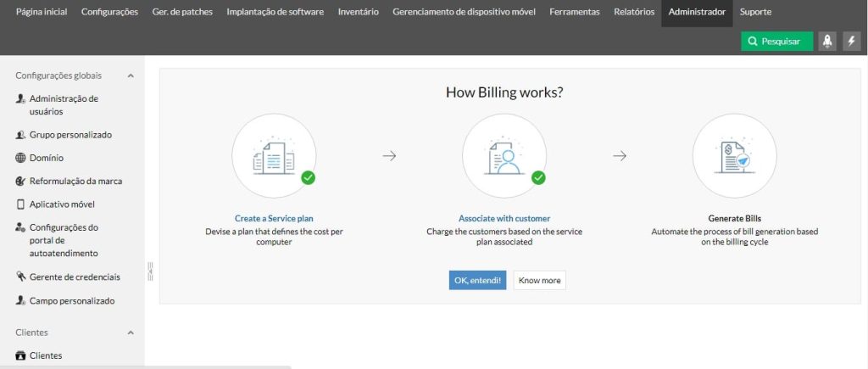Collapse the Clientes sidebar section

[131, 333]
